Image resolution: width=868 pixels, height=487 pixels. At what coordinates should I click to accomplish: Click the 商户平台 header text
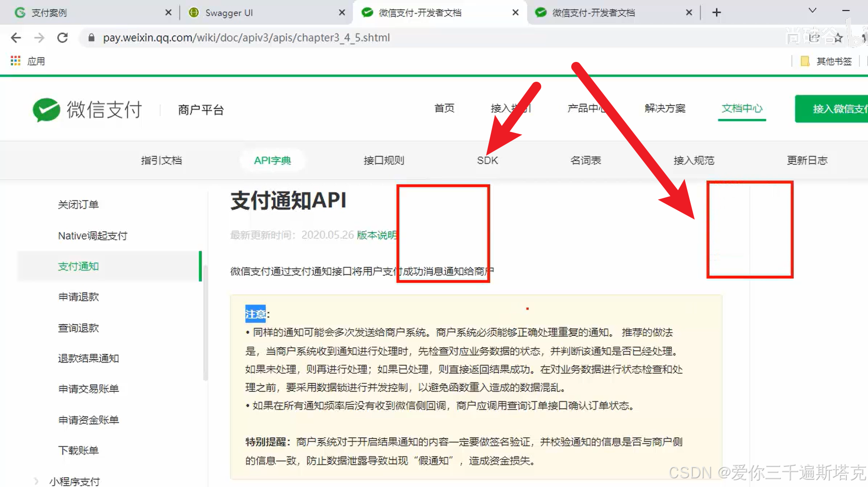click(x=201, y=110)
